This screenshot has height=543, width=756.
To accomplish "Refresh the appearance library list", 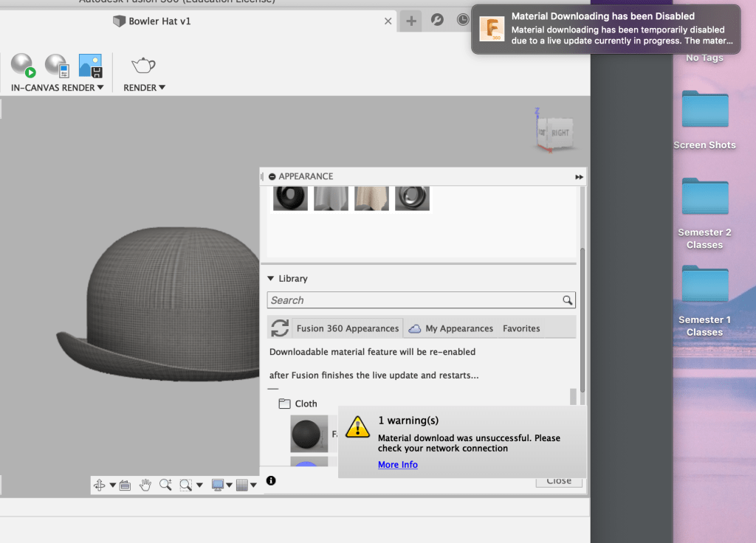I will coord(280,328).
